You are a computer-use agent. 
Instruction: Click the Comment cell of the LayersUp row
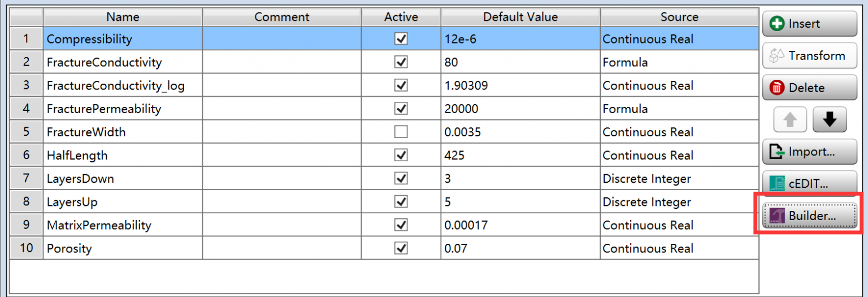[281, 202]
